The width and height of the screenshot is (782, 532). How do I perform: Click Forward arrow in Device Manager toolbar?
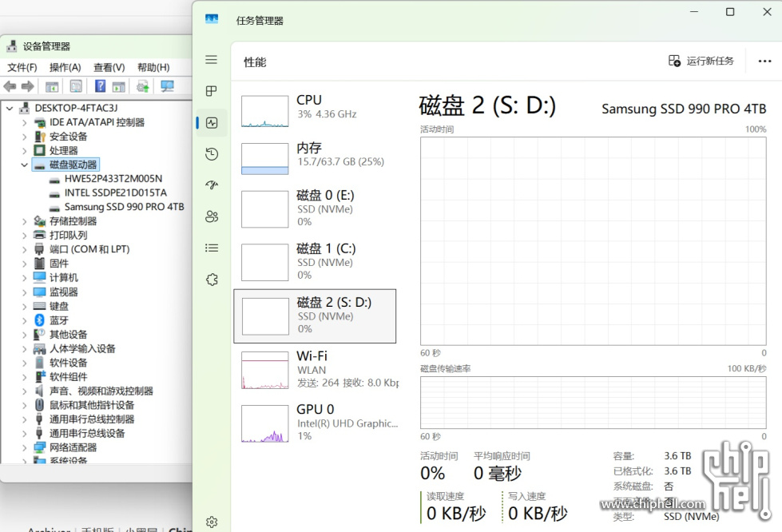[27, 86]
